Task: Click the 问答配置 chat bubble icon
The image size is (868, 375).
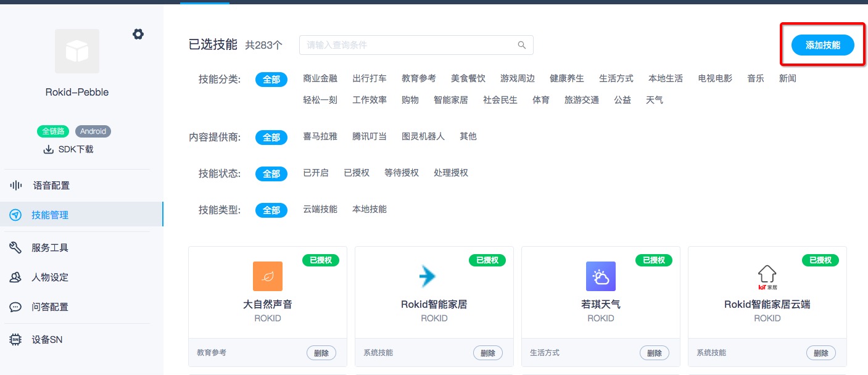Action: pos(15,307)
